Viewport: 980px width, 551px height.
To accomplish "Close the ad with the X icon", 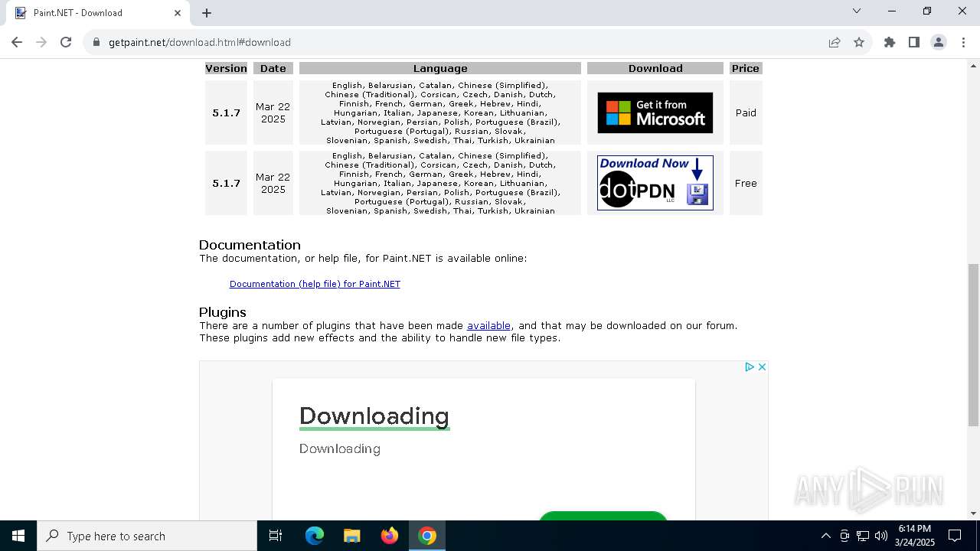I will (x=762, y=367).
